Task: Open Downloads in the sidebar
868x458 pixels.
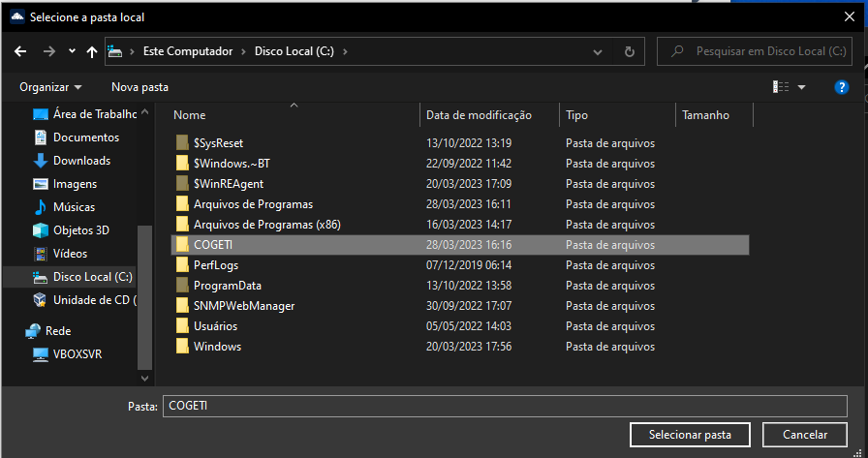Action: click(x=81, y=161)
